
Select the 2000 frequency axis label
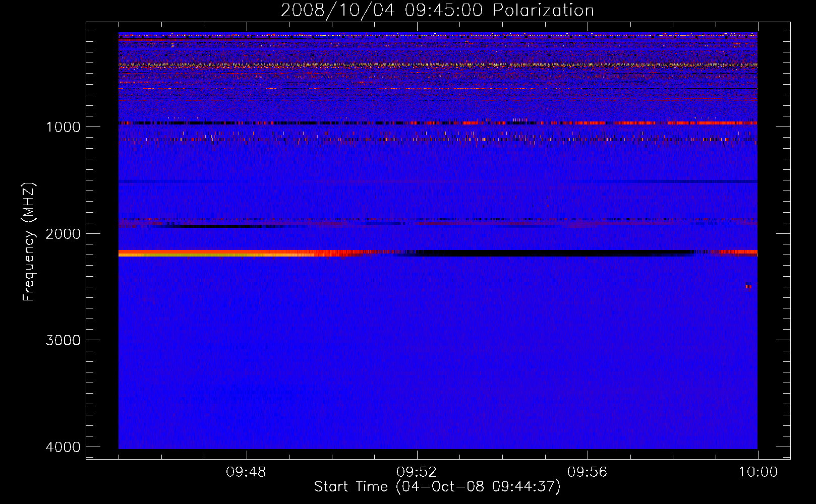[63, 234]
